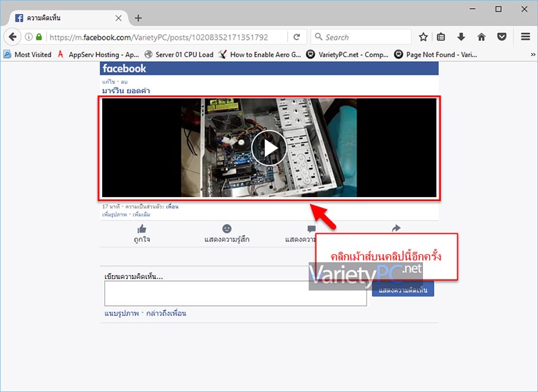
Task: Play the computer case video
Action: tap(269, 148)
